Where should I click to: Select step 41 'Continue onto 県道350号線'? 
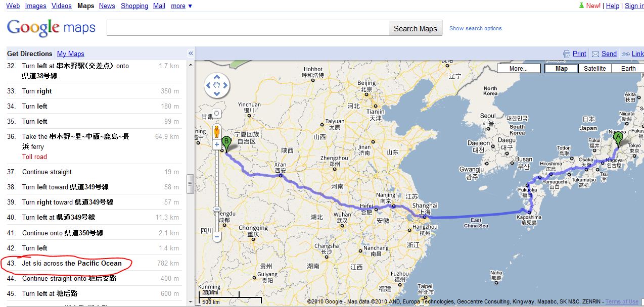click(x=93, y=233)
